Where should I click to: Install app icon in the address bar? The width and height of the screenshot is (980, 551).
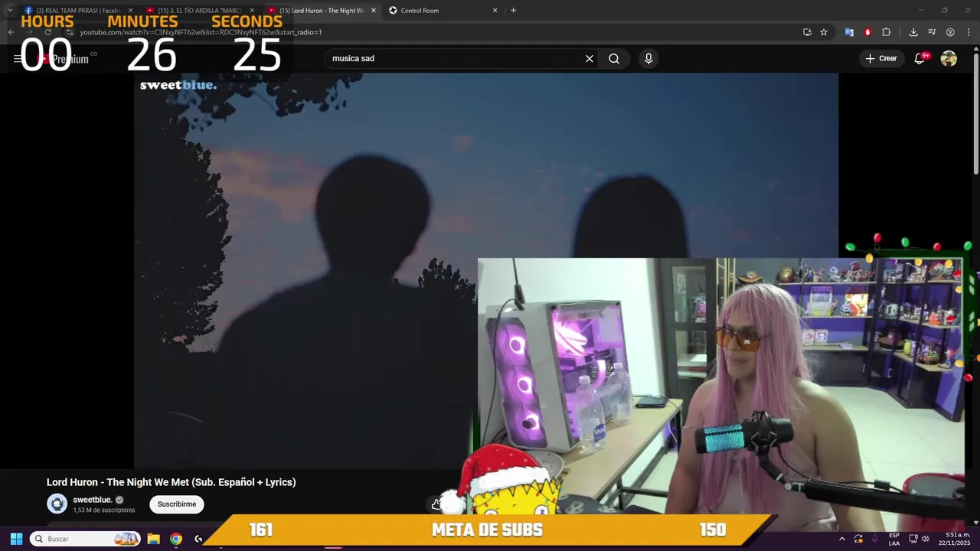[x=807, y=32]
